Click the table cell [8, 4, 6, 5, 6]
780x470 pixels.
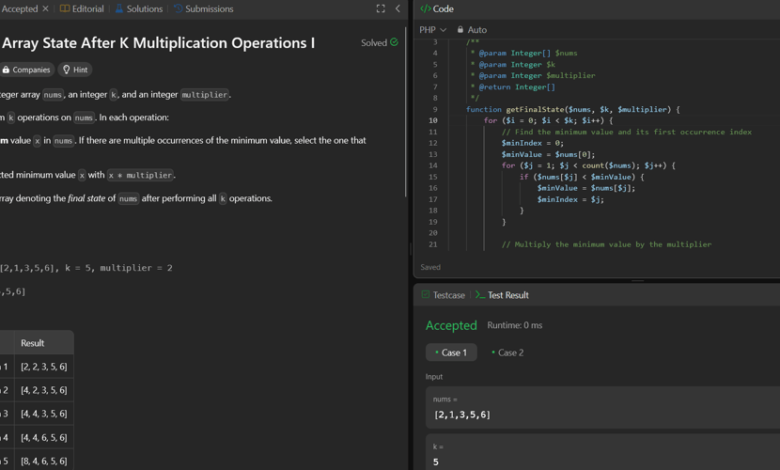tap(44, 461)
